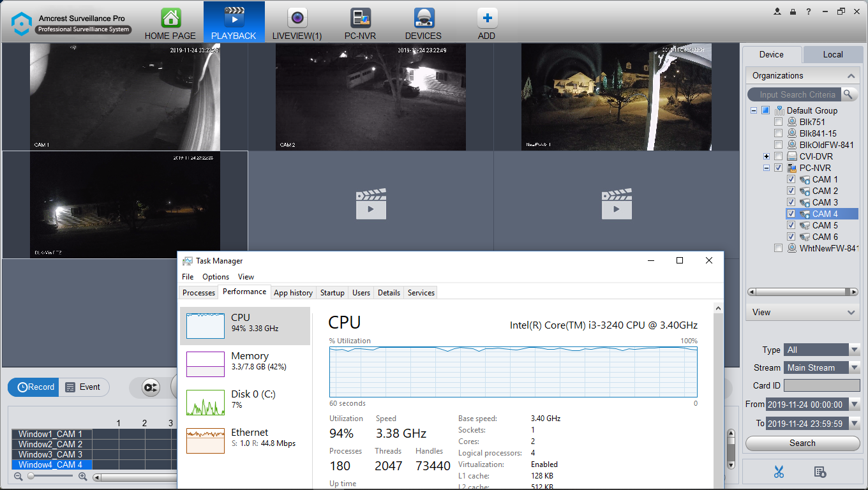
Task: Click the export/download list icon
Action: click(821, 472)
